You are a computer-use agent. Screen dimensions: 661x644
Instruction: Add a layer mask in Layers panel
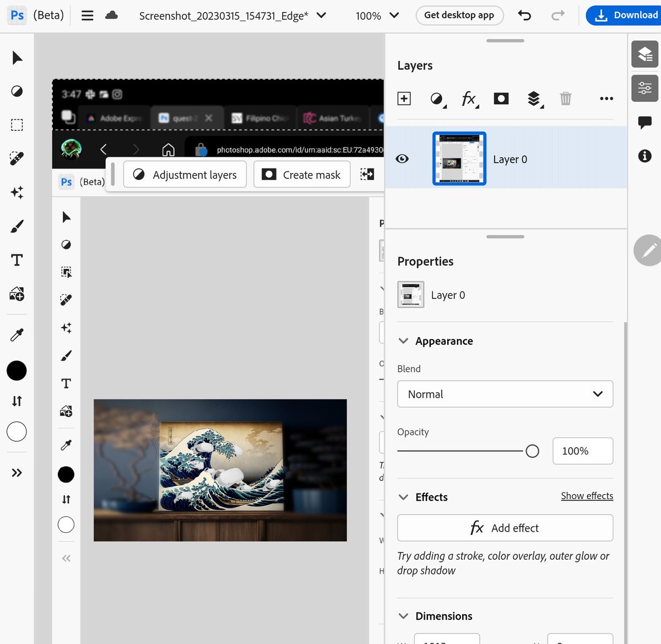tap(501, 99)
